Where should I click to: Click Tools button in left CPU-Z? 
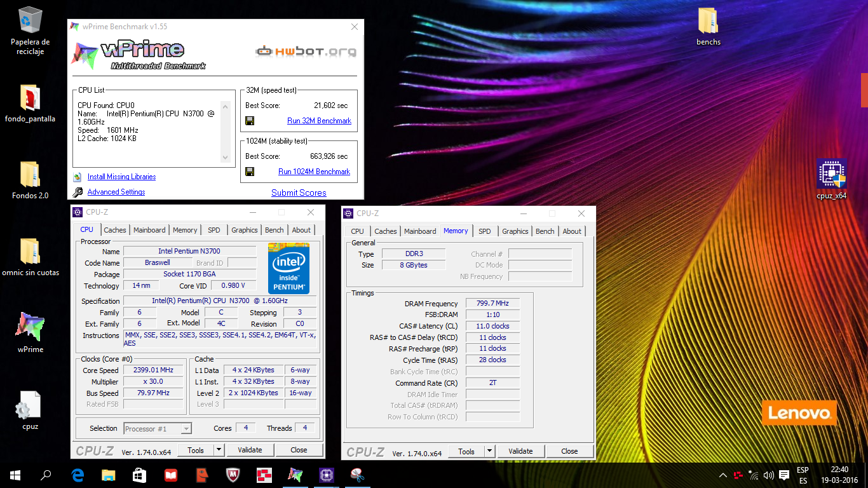[x=196, y=450]
